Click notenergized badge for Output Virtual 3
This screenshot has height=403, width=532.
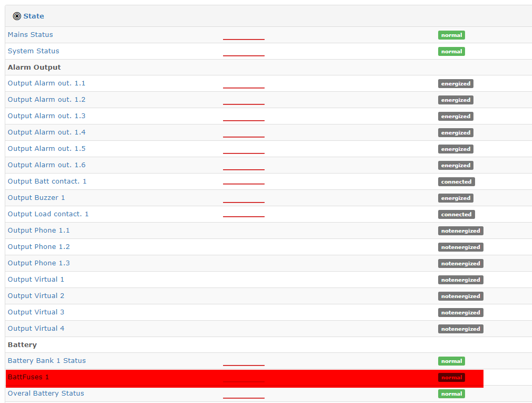click(460, 312)
